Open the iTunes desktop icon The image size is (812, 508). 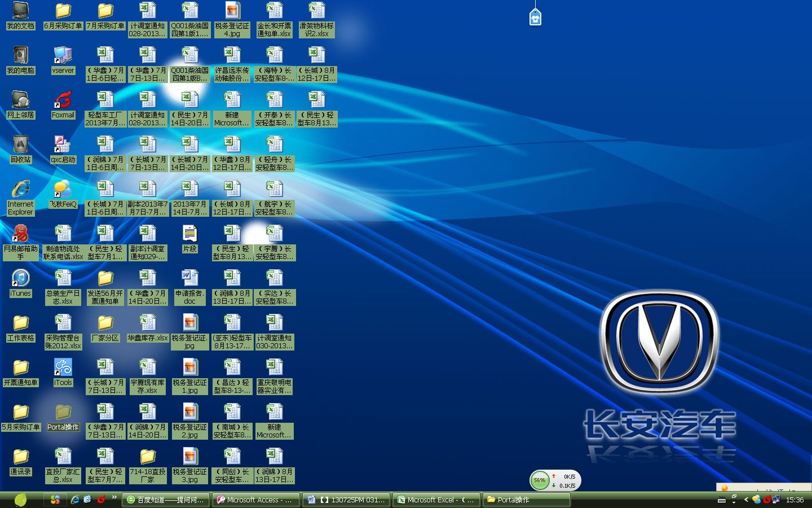[20, 280]
